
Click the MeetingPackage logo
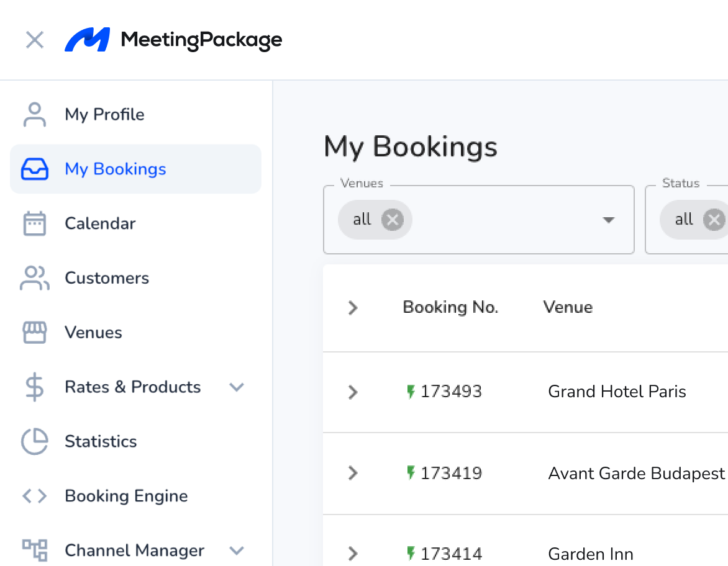click(173, 40)
